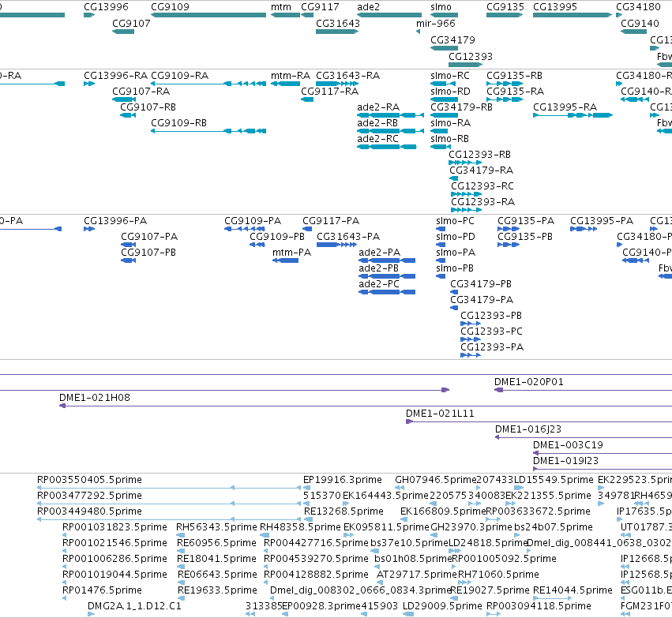
Task: Select EST RP003550405.5prime
Action: (x=169, y=488)
